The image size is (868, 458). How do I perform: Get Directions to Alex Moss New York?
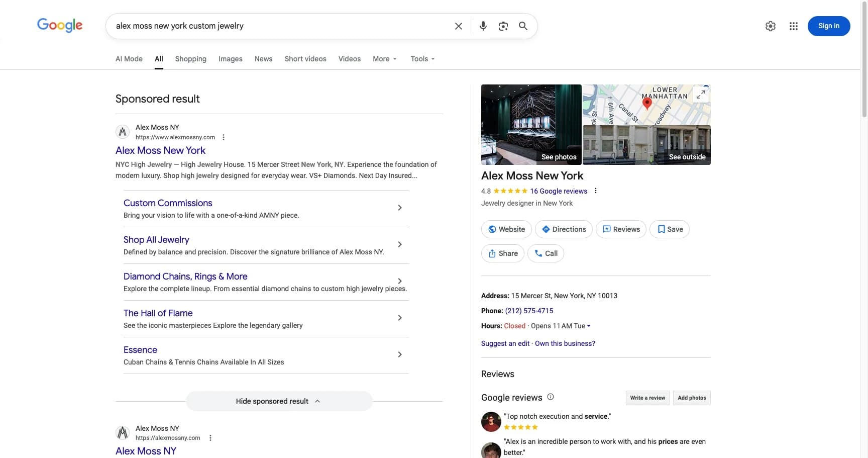click(564, 229)
